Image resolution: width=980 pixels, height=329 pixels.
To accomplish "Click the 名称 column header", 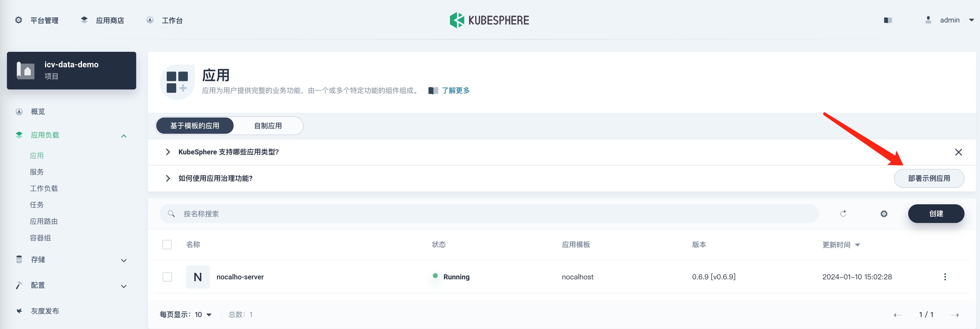I will pos(193,245).
